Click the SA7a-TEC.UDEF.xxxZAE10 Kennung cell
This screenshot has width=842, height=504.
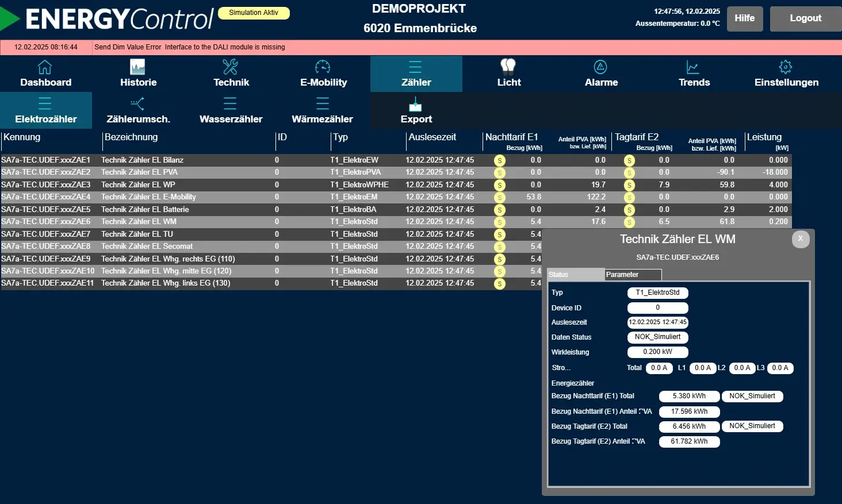[48, 271]
